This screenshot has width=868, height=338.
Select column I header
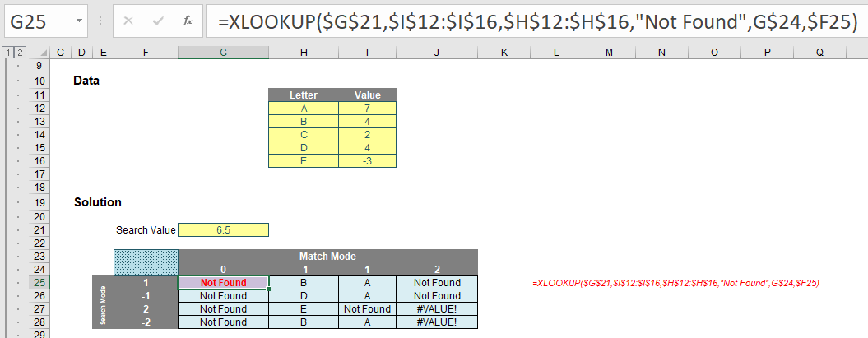pos(367,52)
